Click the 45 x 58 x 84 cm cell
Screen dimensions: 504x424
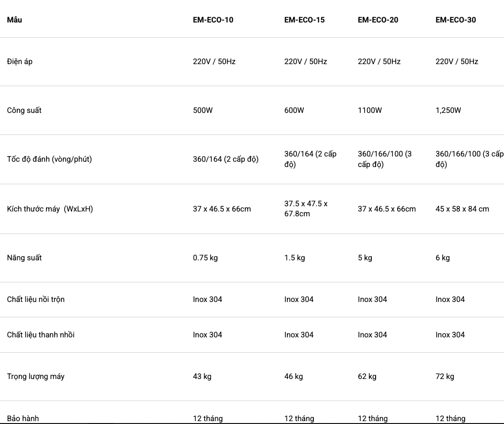(462, 209)
